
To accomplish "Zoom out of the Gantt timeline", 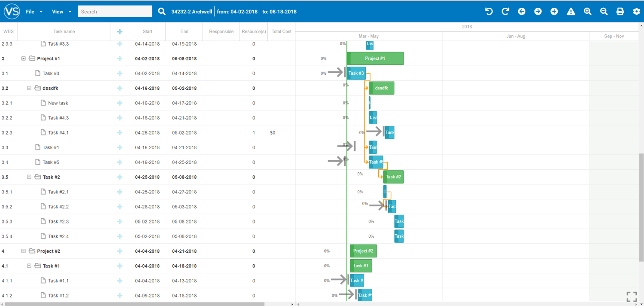I will pos(604,12).
